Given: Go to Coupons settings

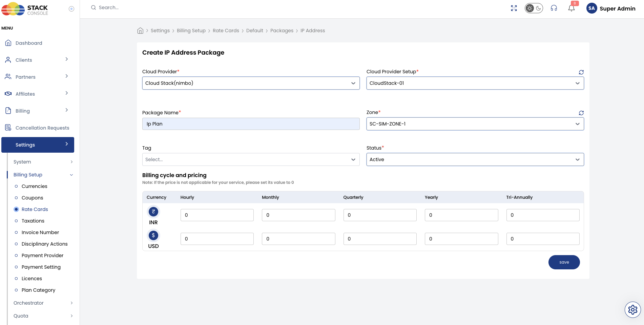Looking at the screenshot, I should (x=32, y=198).
